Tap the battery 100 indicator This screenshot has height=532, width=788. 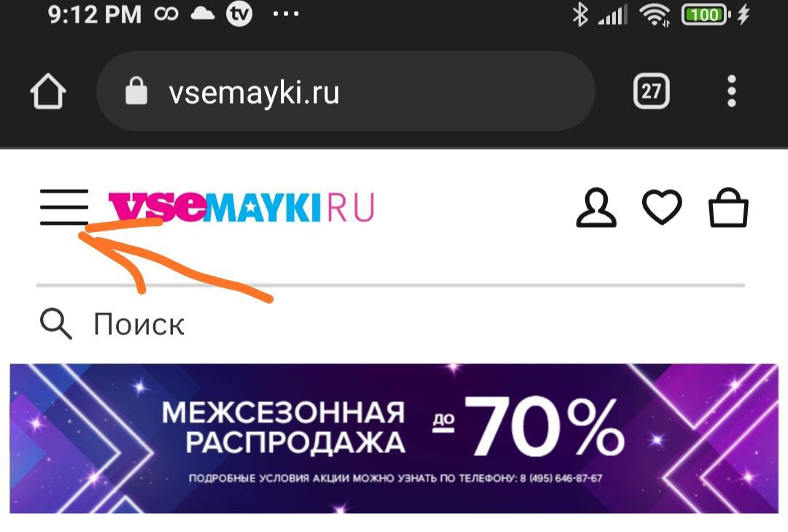(x=705, y=15)
